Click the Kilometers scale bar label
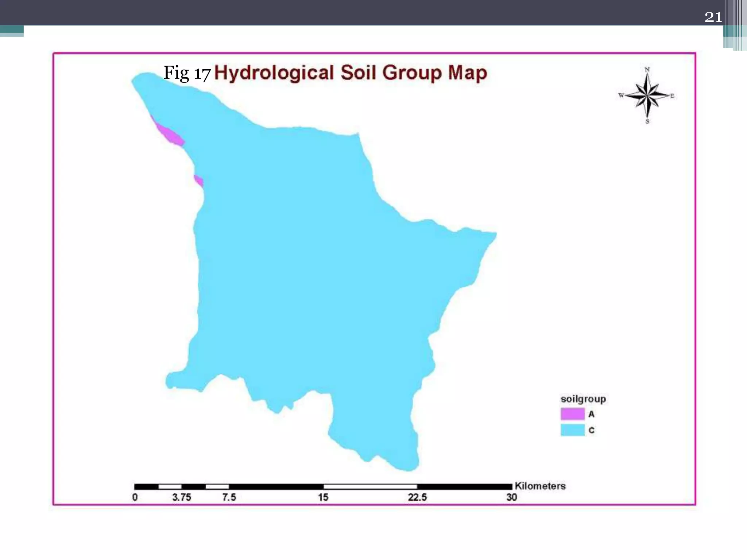 tap(540, 486)
